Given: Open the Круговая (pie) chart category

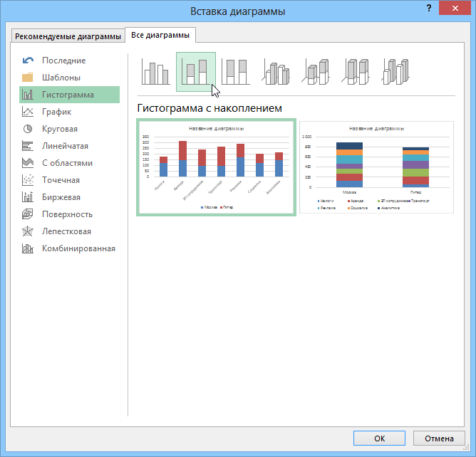Looking at the screenshot, I should point(59,129).
